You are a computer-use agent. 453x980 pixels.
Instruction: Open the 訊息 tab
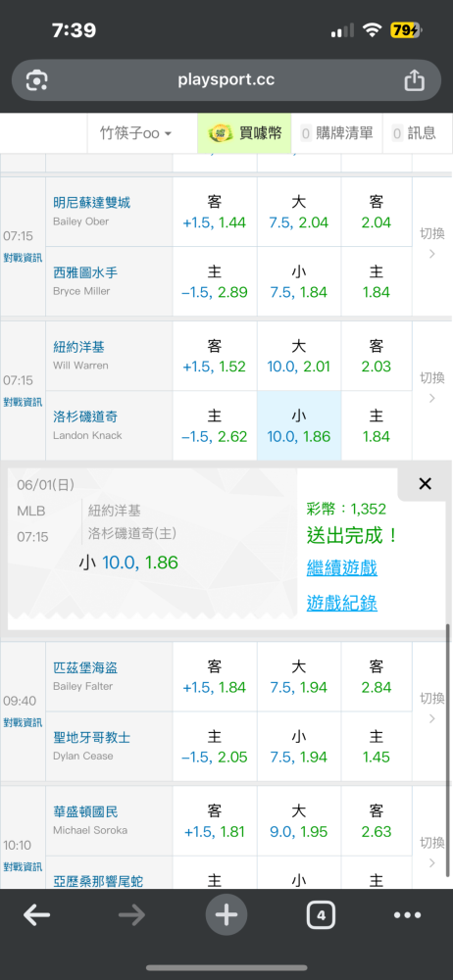(414, 133)
